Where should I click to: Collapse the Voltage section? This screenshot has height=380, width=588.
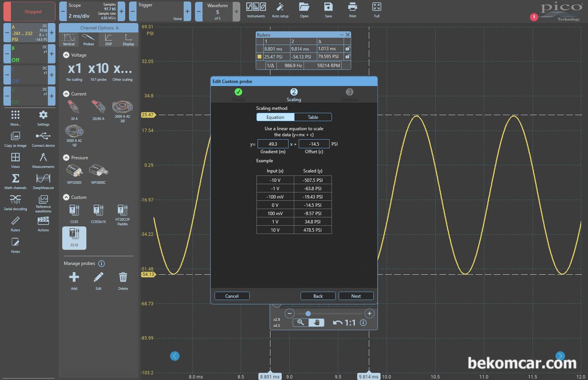coord(66,55)
